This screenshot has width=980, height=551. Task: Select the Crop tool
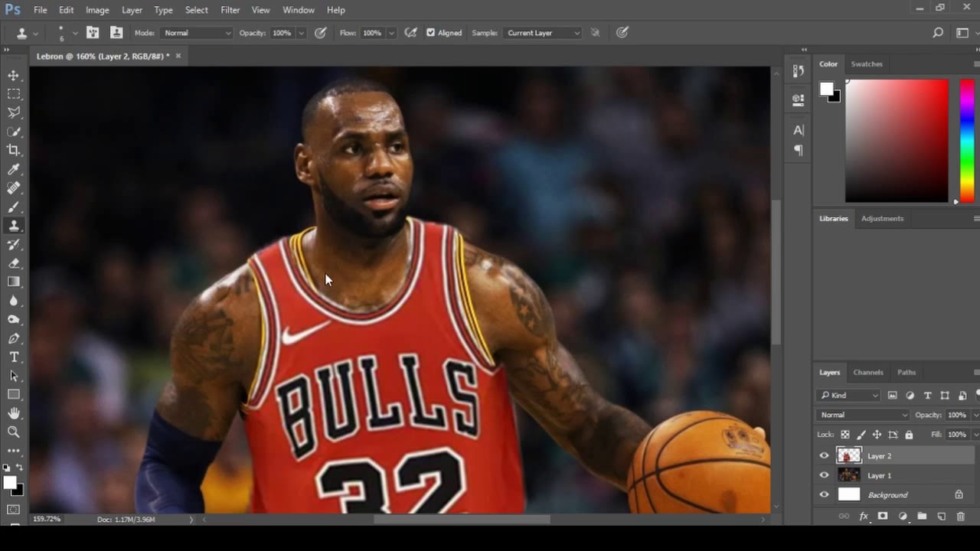[14, 150]
